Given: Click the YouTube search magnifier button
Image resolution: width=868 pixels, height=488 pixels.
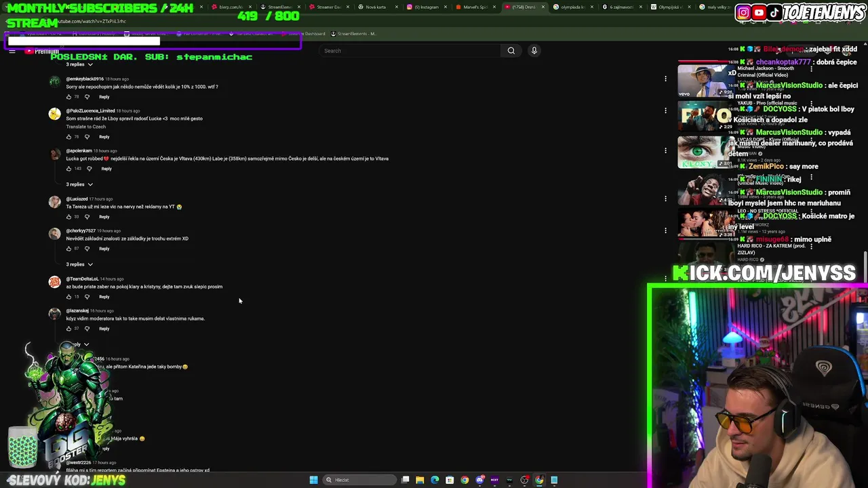Looking at the screenshot, I should point(511,51).
